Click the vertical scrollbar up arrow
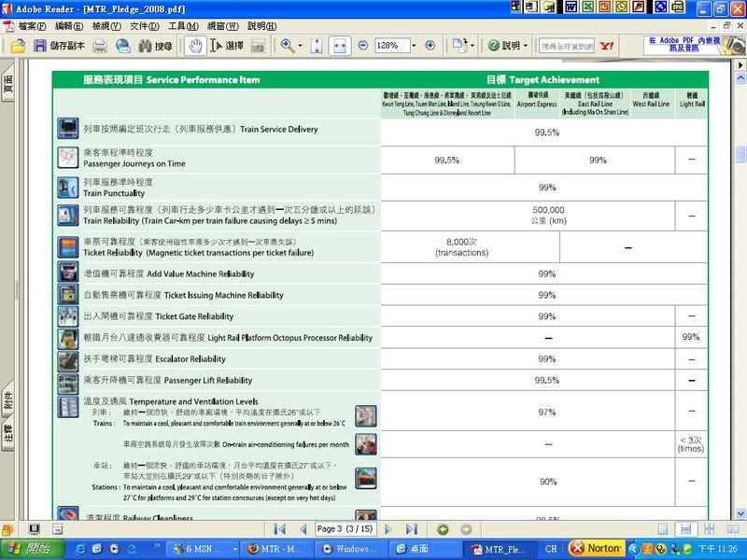This screenshot has width=747, height=560. point(740,77)
